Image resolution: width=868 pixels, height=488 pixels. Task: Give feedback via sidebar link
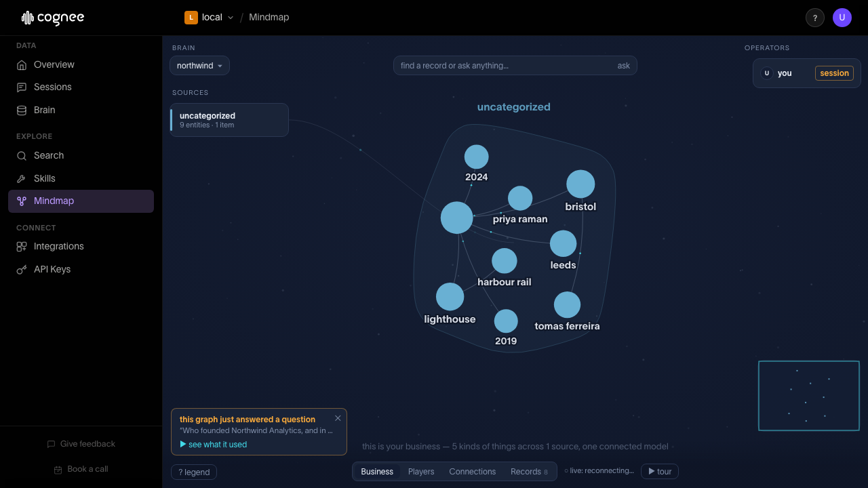coord(81,444)
